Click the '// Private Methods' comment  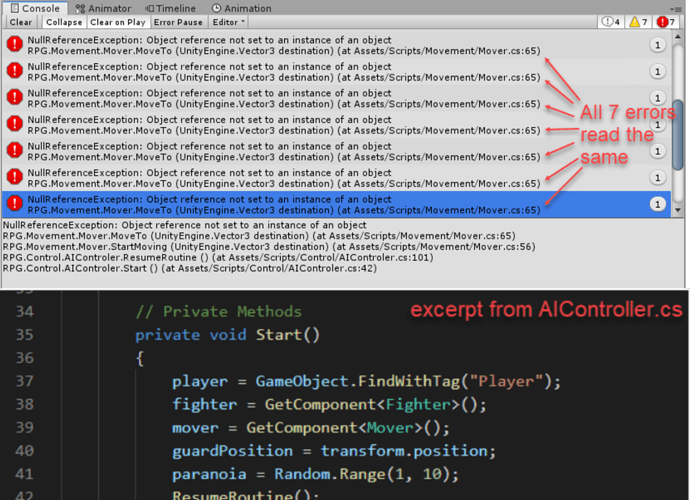pos(219,312)
